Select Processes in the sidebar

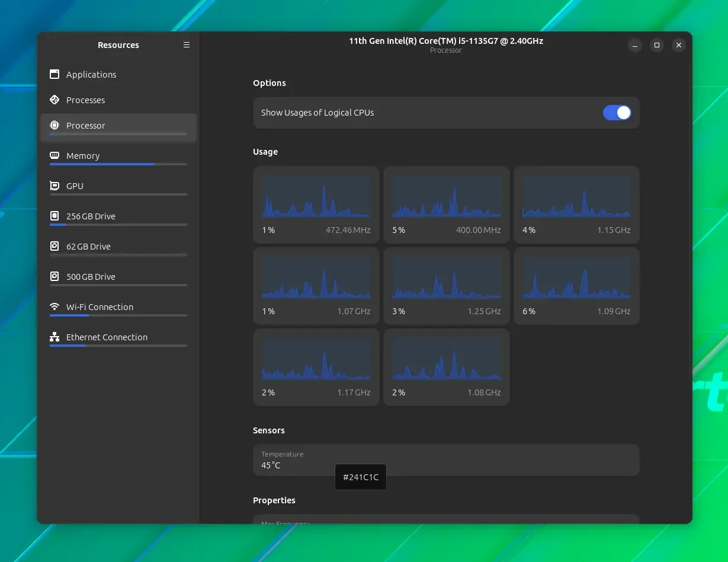118,100
